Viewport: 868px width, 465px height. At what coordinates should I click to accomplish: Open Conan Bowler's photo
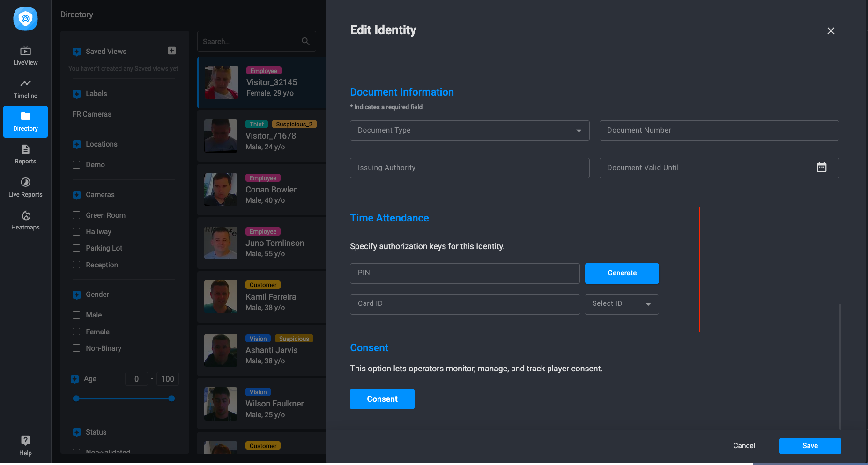coord(221,190)
